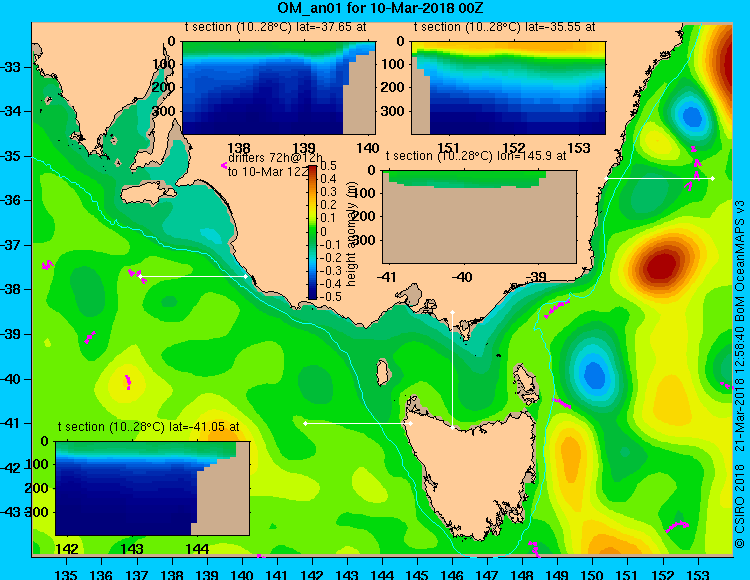Click the vertical white section line across Bass Strait

(x=452, y=370)
